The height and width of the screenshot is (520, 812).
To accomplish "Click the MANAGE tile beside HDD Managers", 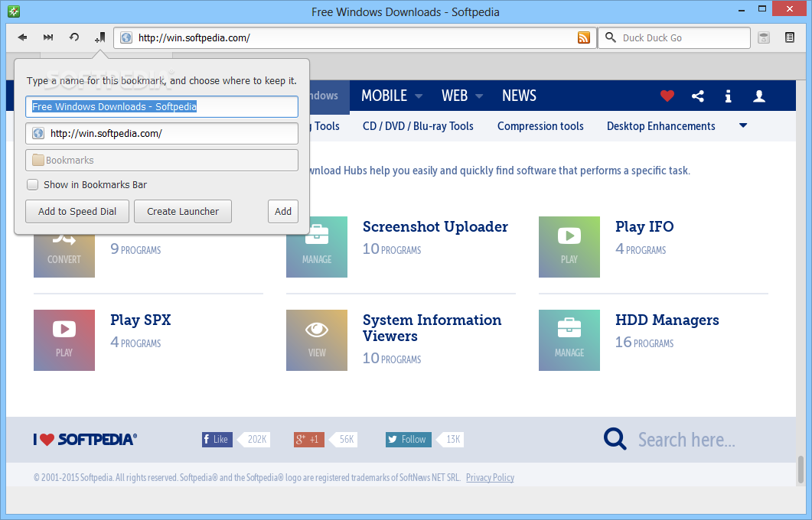I will click(569, 340).
